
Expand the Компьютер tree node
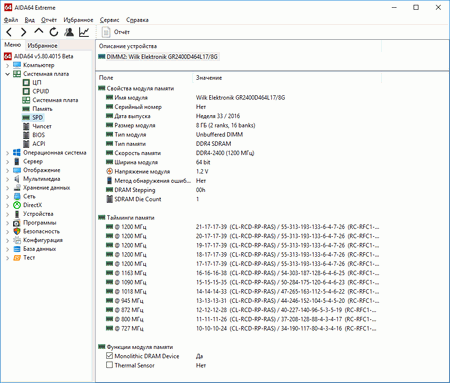coord(7,65)
